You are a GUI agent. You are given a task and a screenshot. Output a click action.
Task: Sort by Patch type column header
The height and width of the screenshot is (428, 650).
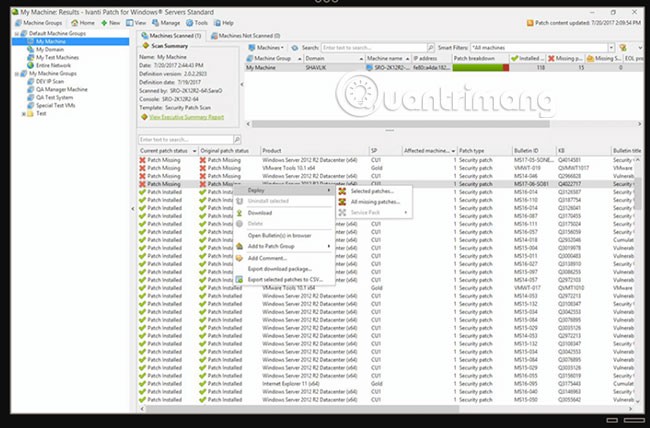[483, 151]
